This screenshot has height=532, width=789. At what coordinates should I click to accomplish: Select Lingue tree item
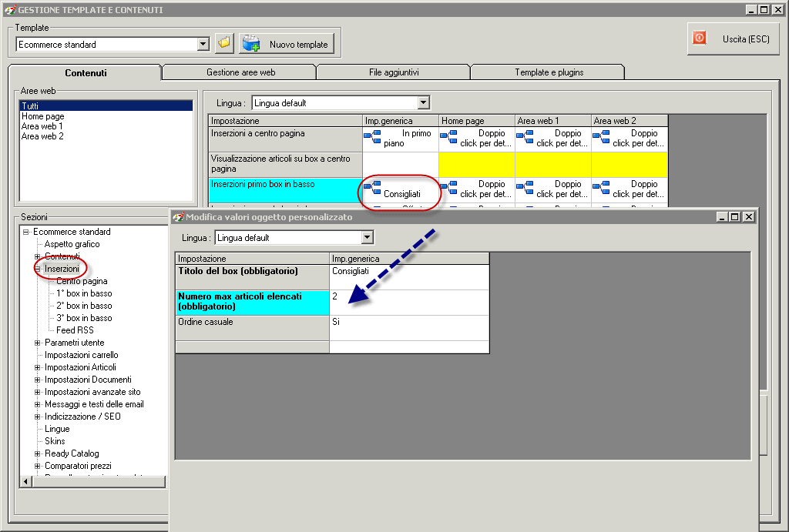57,429
